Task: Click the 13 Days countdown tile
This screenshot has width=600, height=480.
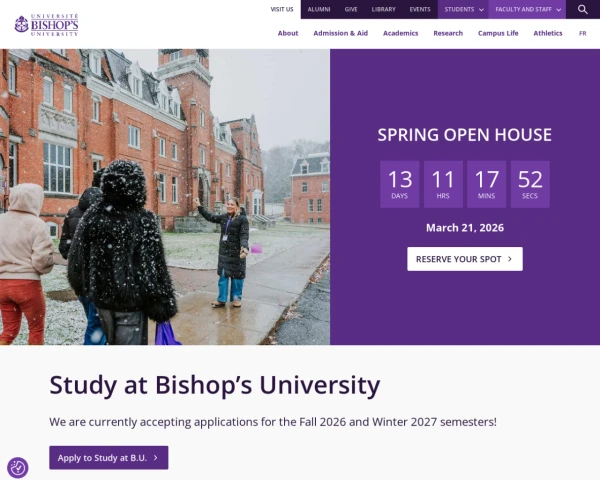Action: (399, 184)
